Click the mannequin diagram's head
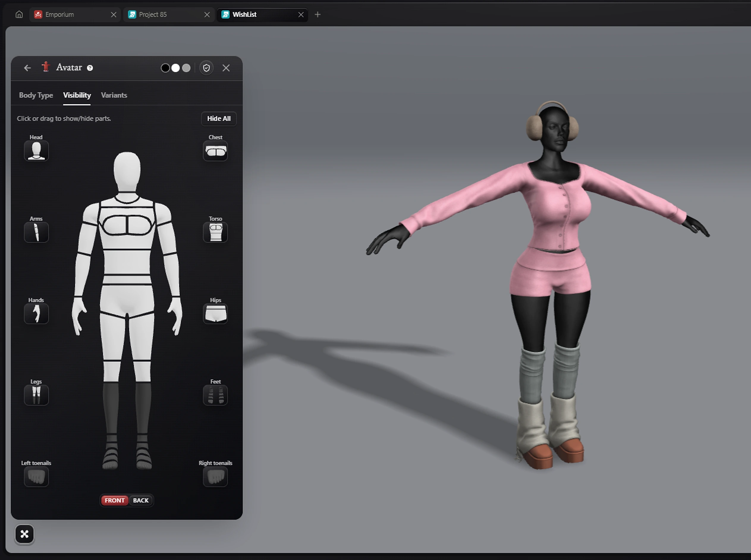 pos(127,171)
